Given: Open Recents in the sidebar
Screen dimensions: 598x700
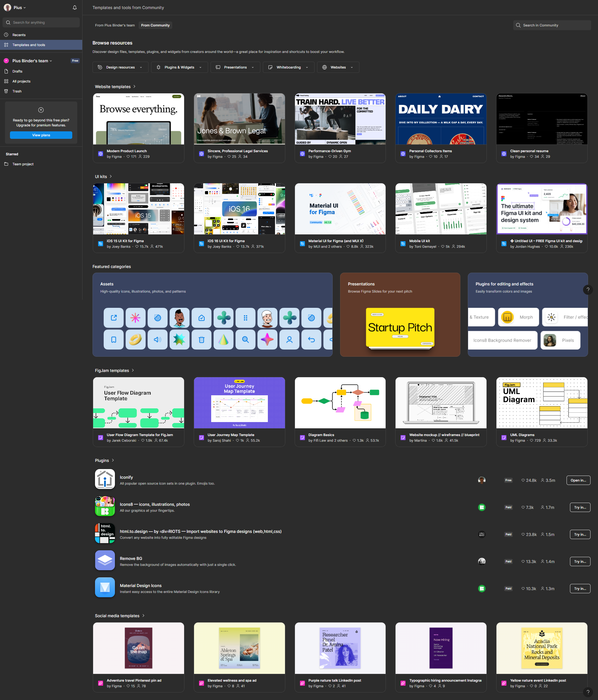Looking at the screenshot, I should [41, 35].
